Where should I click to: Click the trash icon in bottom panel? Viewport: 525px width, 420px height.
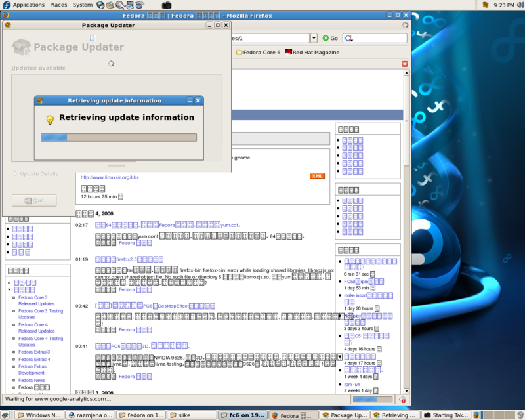(x=520, y=415)
